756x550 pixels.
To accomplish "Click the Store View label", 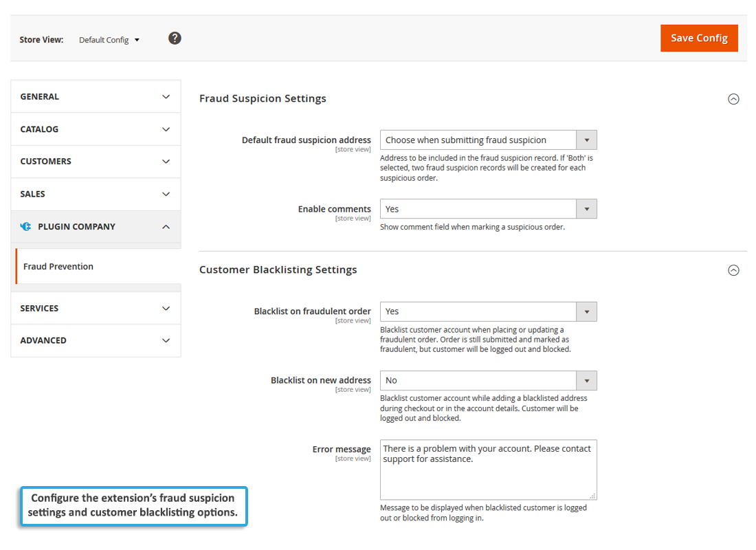I will 41,40.
